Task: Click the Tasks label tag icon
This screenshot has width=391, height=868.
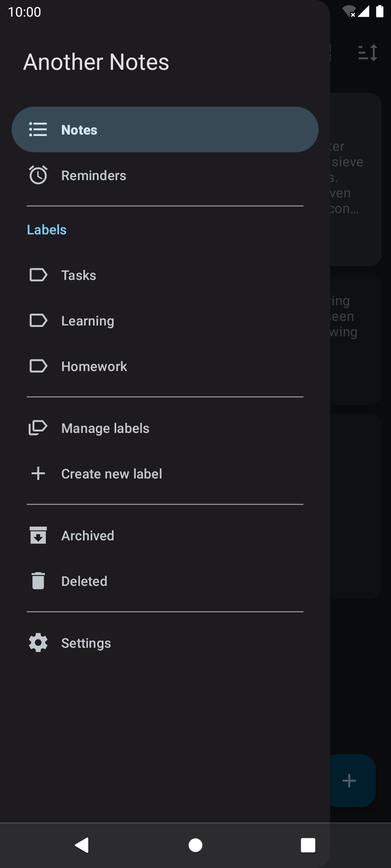Action: coord(38,275)
